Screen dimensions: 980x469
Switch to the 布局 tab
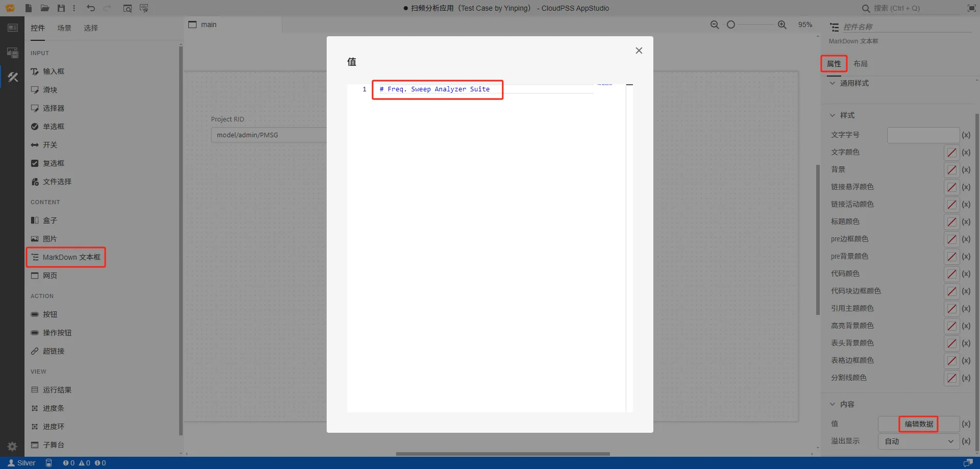(x=861, y=64)
